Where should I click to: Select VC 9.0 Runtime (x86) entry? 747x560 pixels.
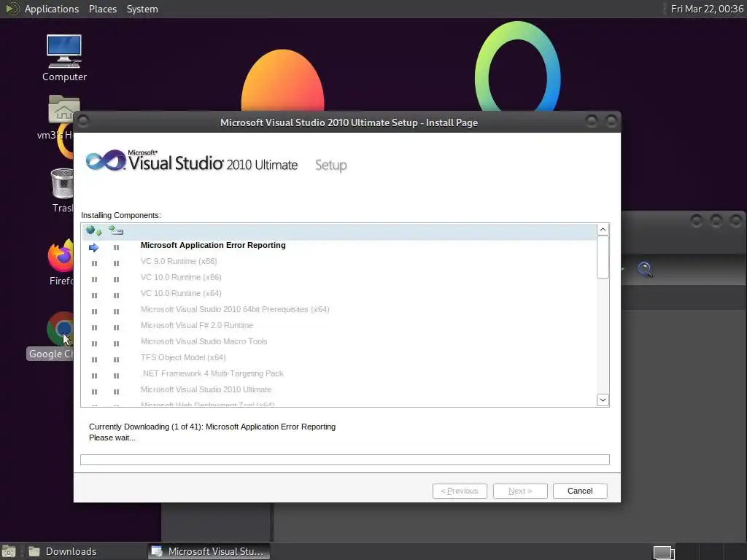coord(179,261)
